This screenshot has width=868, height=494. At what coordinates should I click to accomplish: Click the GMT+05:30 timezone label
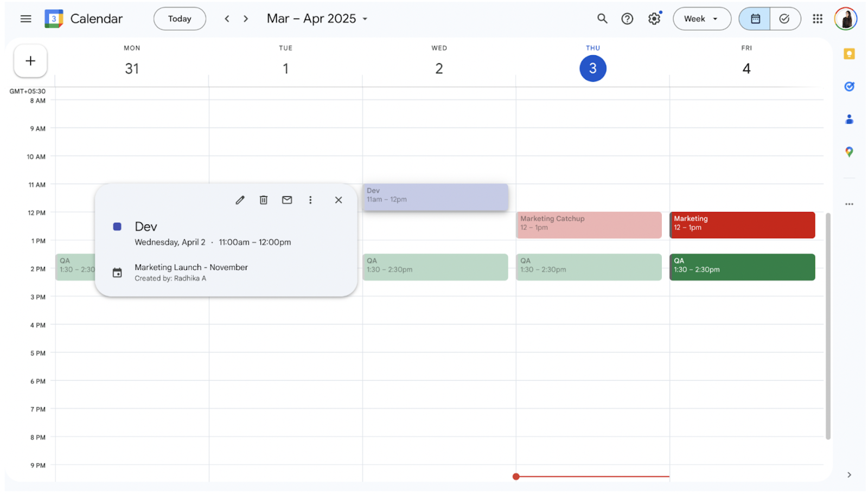(x=28, y=91)
